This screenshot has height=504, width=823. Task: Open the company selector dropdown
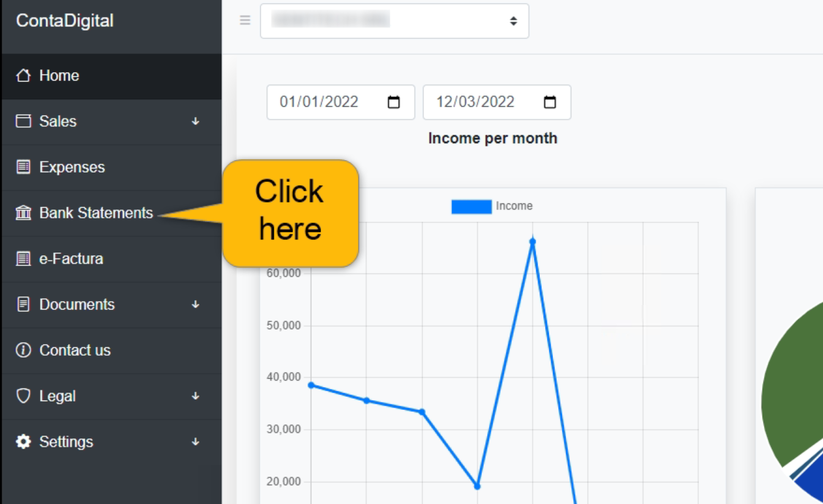pos(394,21)
